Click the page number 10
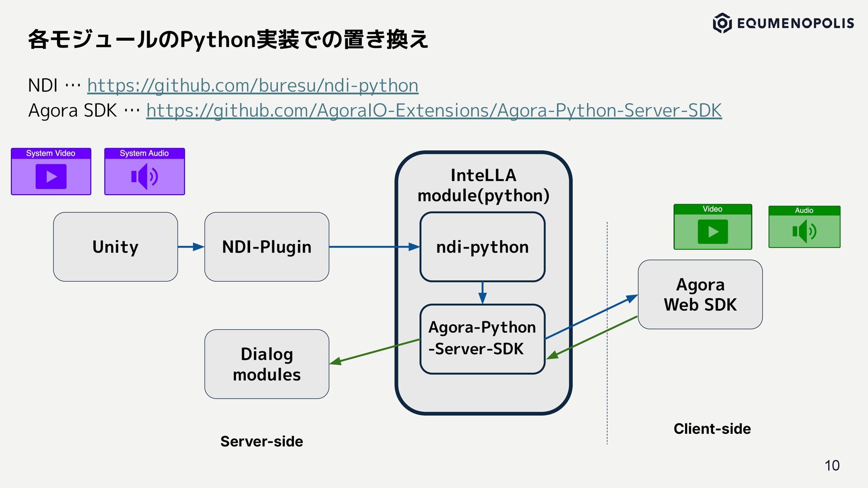 point(832,465)
